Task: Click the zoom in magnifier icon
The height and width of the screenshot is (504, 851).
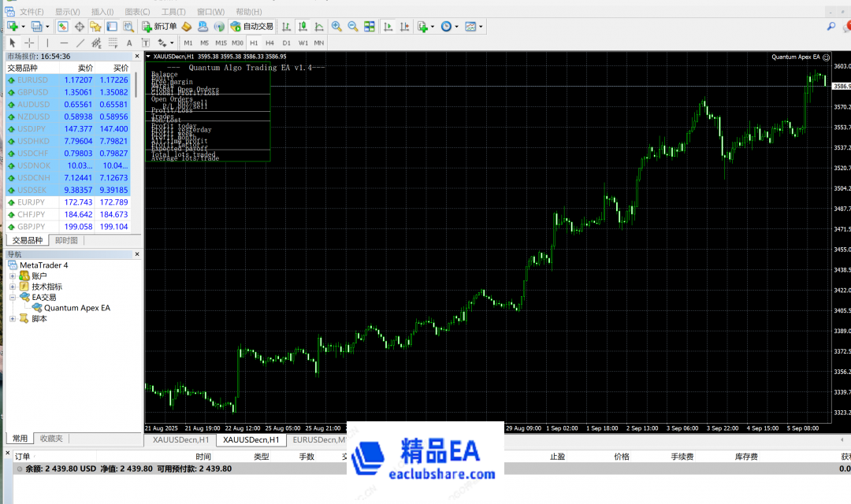Action: point(336,26)
